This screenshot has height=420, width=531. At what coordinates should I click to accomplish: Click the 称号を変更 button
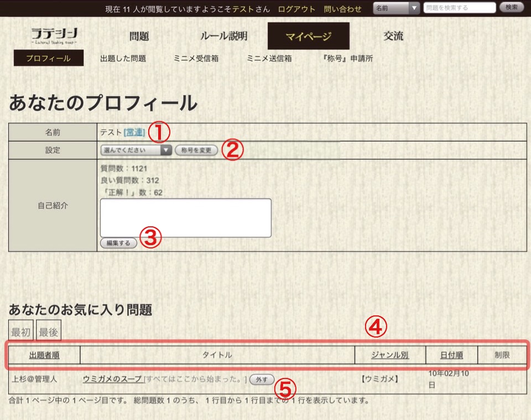[x=196, y=150]
